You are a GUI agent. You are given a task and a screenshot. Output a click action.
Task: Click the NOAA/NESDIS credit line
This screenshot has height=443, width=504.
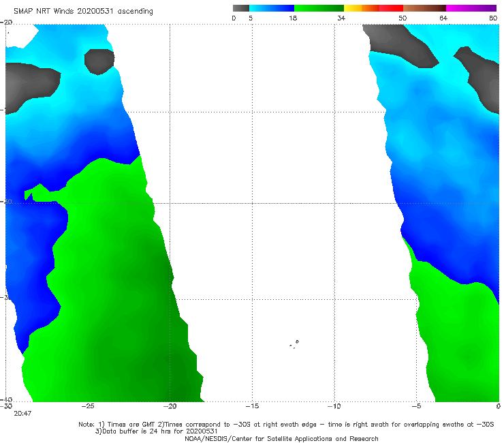281,438
